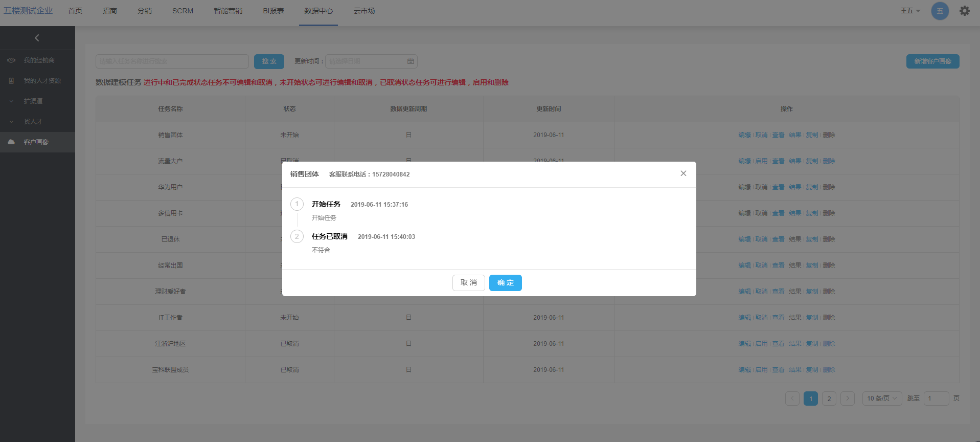Go to next page arrow in pagination
Image resolution: width=980 pixels, height=442 pixels.
(x=847, y=399)
